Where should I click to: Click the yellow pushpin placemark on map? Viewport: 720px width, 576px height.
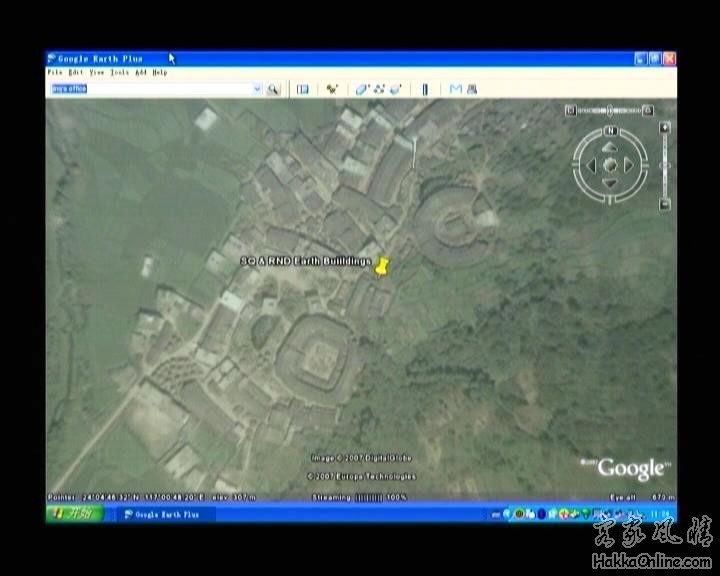coord(381,266)
